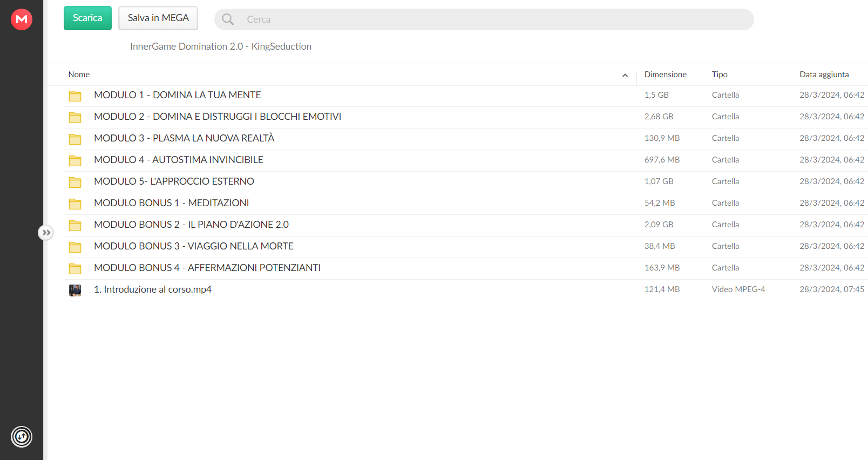Select folder icon of MODULO BONUS 3

pyautogui.click(x=75, y=247)
